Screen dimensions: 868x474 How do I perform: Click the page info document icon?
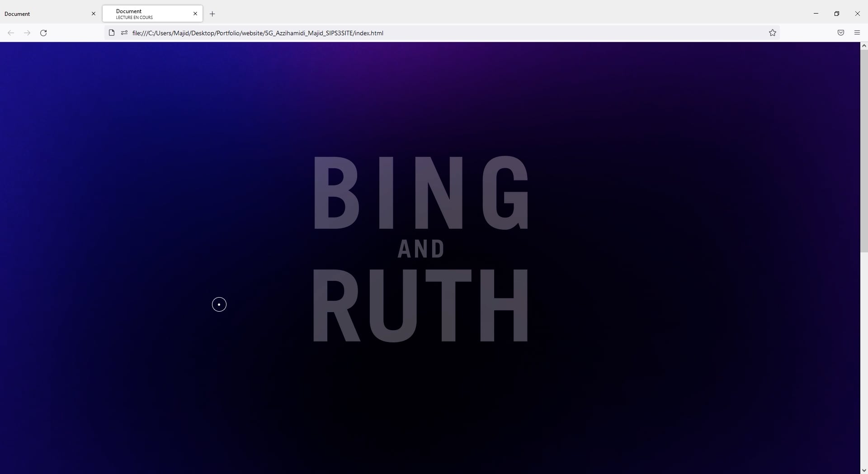tap(111, 33)
